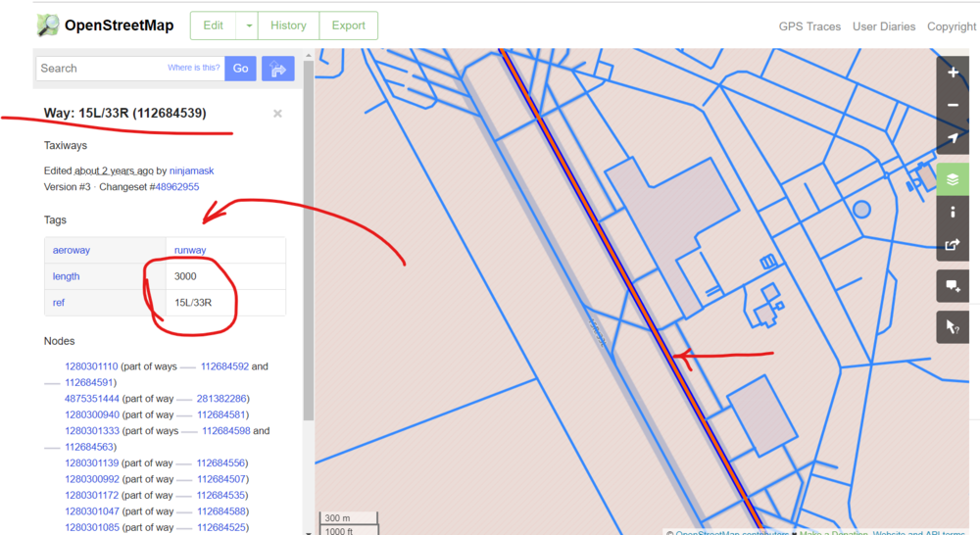This screenshot has height=535, width=980.
Task: Open the History tab
Action: (288, 25)
